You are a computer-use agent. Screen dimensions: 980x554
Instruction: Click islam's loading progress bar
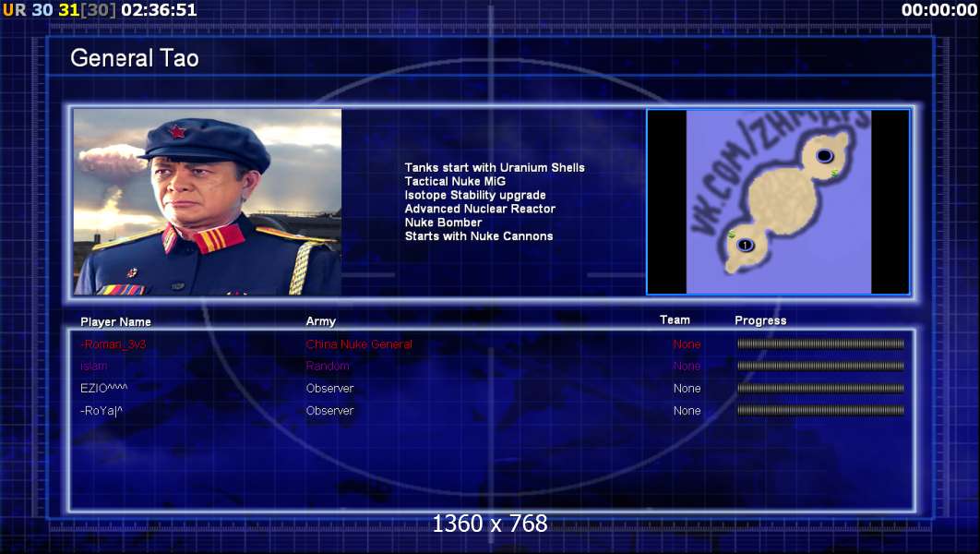(x=820, y=366)
